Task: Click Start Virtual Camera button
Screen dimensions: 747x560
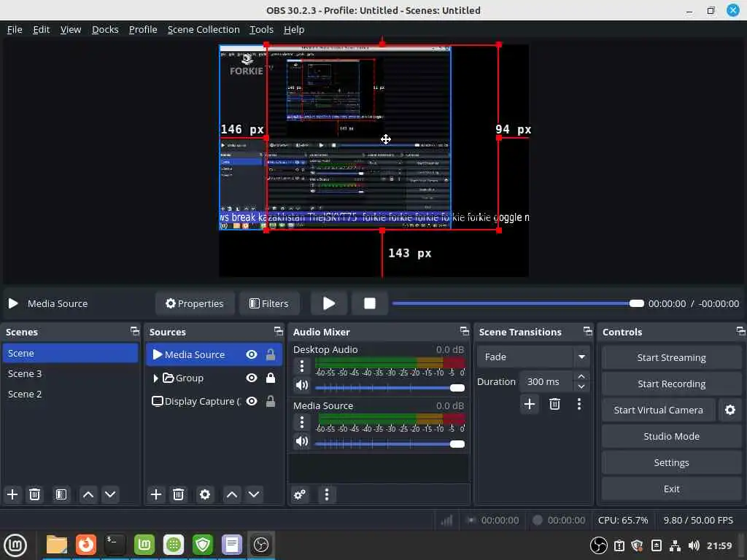Action: (659, 410)
